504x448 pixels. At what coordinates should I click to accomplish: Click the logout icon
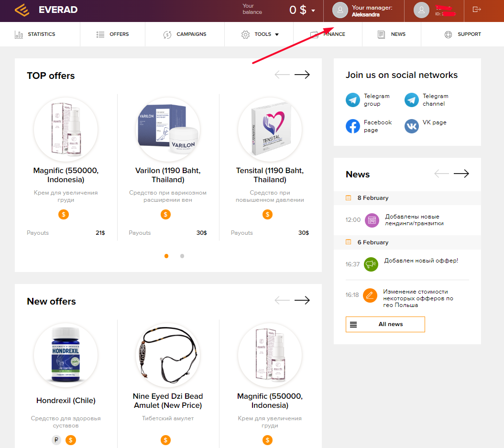(x=477, y=10)
